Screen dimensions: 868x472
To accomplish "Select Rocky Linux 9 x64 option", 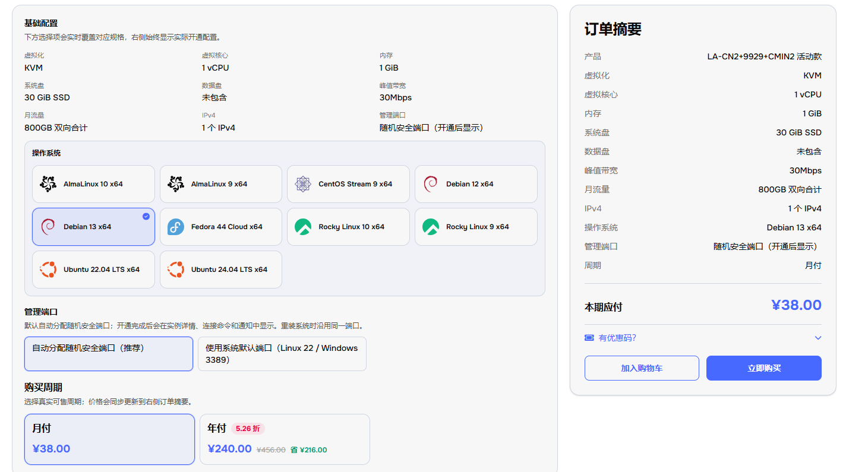I will [x=476, y=227].
